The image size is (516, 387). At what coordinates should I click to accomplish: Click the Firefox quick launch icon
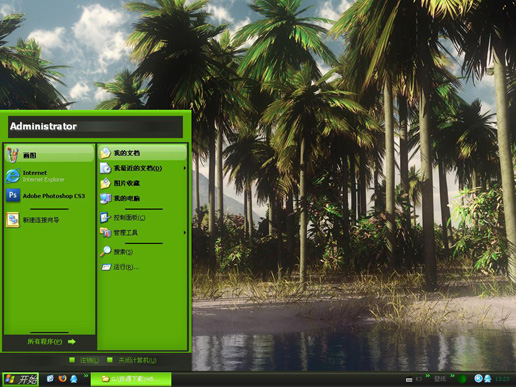(62, 379)
